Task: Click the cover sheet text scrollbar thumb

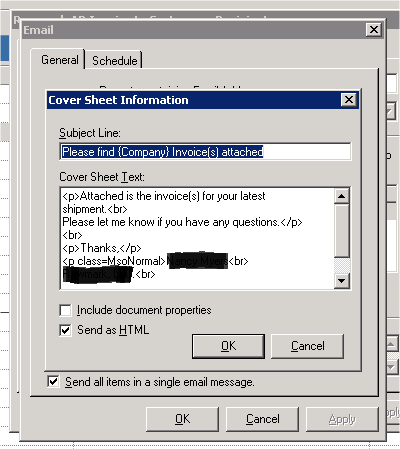Action: [x=342, y=231]
